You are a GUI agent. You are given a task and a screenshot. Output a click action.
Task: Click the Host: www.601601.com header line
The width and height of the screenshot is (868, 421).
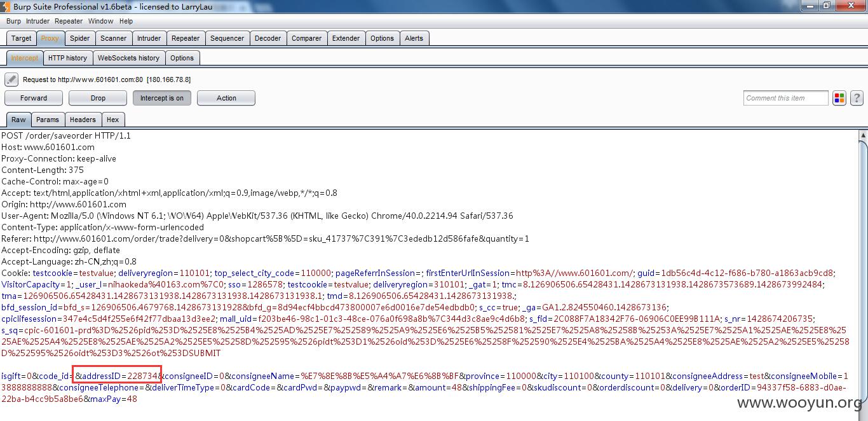click(48, 147)
